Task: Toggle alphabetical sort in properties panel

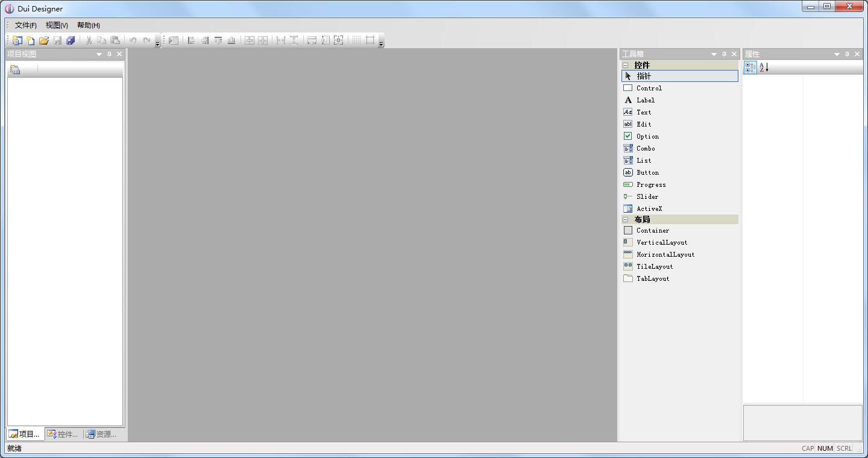Action: 764,67
